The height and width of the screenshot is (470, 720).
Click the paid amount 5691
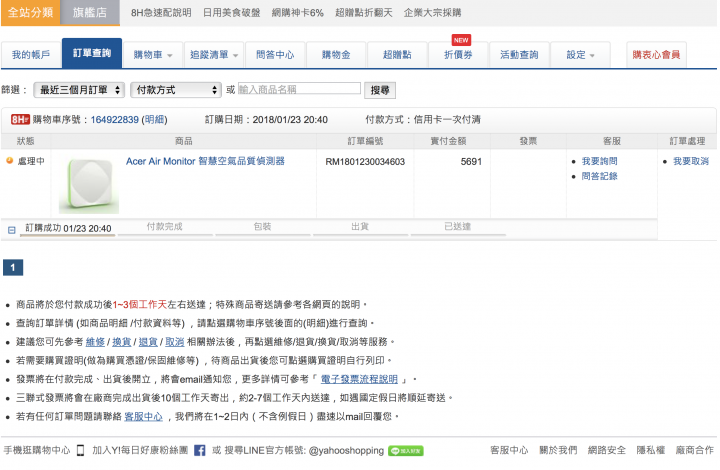coord(471,162)
